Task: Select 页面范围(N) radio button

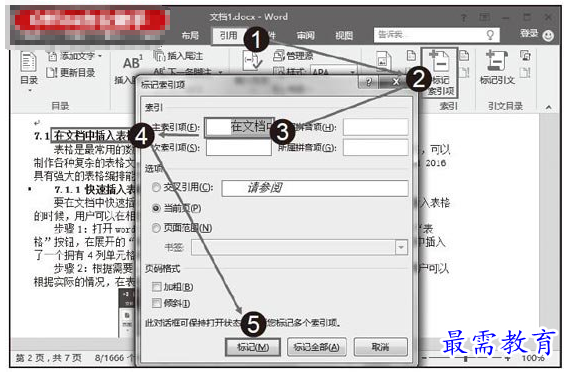Action: click(x=156, y=228)
